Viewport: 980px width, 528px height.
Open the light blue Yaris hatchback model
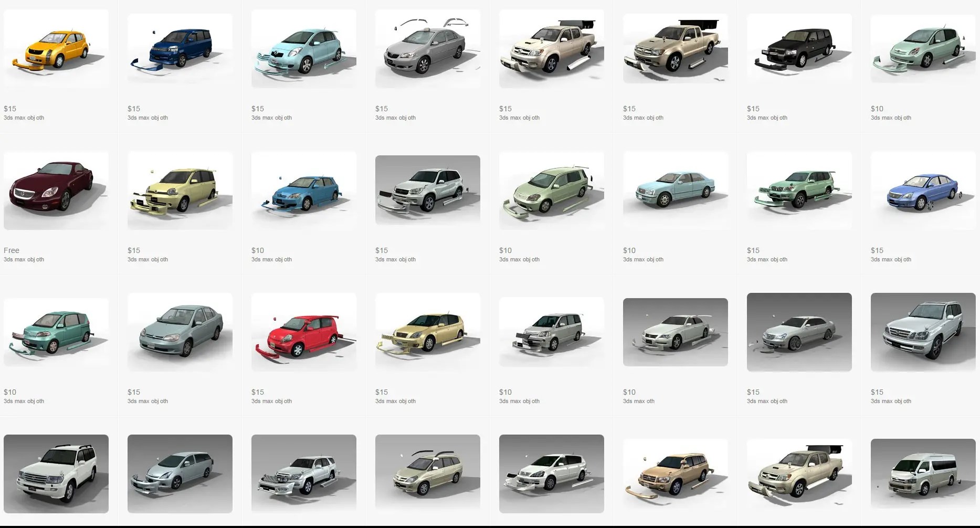[x=303, y=48]
